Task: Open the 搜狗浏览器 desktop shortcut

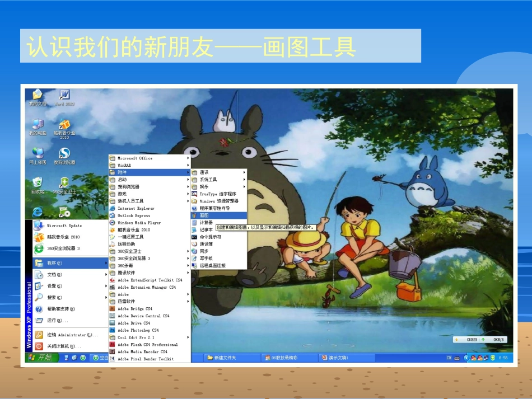Action: [x=64, y=156]
